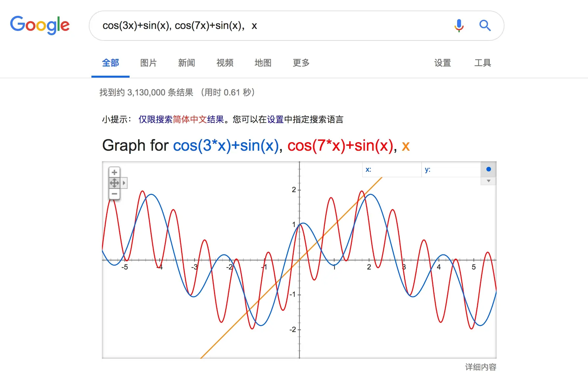The height and width of the screenshot is (385, 588).
Task: Click the 仅限搜索简体中文结果 link
Action: point(181,119)
